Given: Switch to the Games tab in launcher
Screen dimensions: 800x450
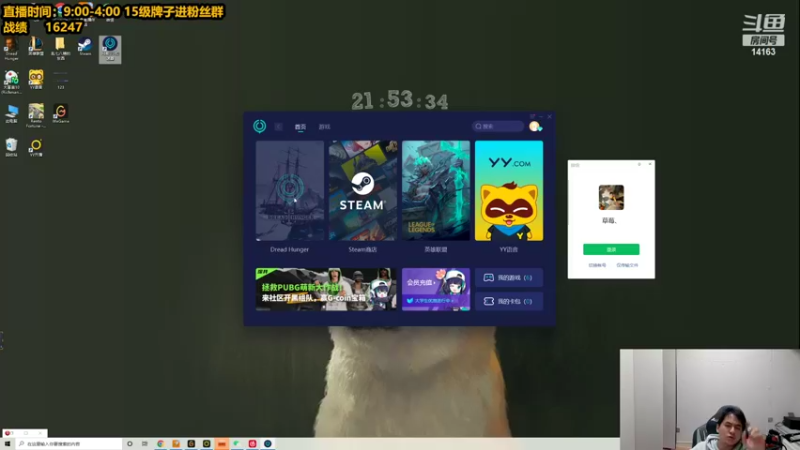Looking at the screenshot, I should pos(324,127).
